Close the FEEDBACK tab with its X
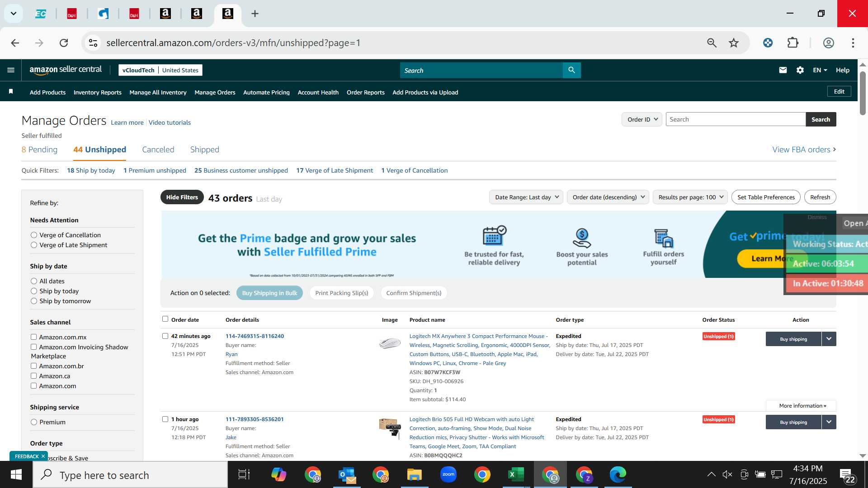This screenshot has width=868, height=488. (x=43, y=456)
